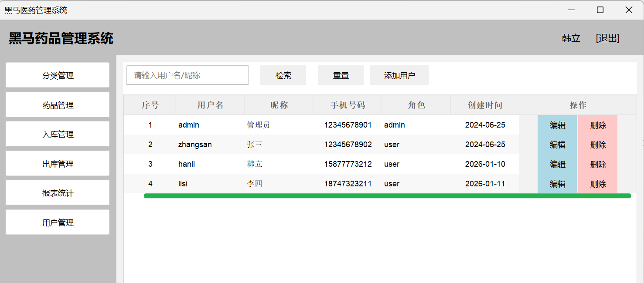
Task: Edit the admin user row
Action: point(557,125)
